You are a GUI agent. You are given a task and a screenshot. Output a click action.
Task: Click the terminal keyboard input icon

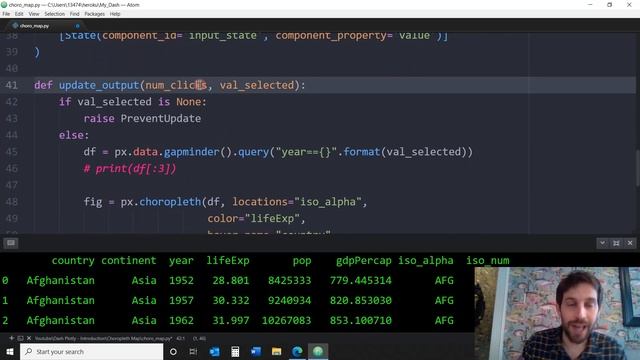pos(11,243)
